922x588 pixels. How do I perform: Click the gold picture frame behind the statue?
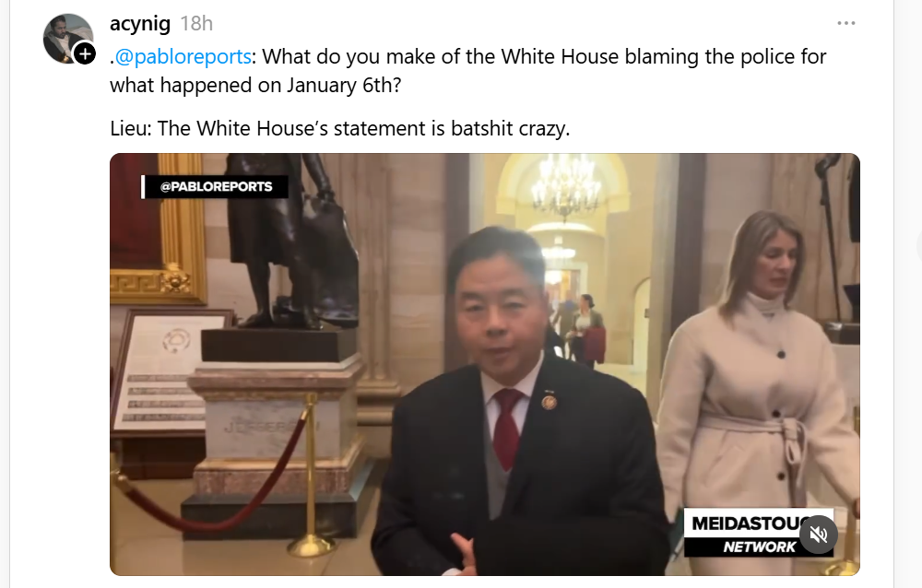pos(159,229)
